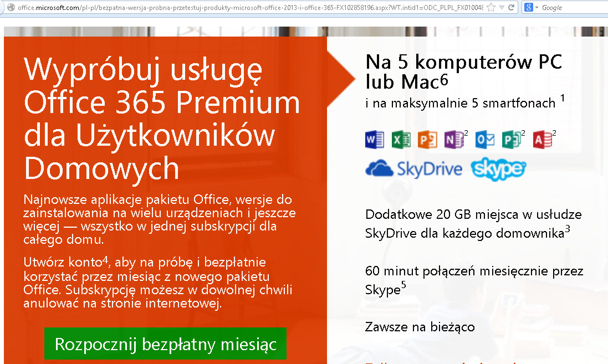
Task: Click the Skype logo
Action: coord(498,168)
